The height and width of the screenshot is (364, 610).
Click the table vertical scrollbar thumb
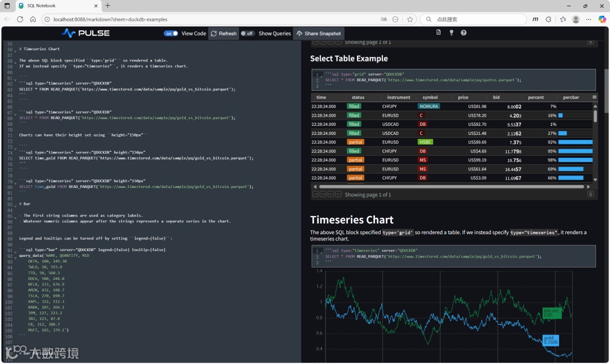click(595, 116)
